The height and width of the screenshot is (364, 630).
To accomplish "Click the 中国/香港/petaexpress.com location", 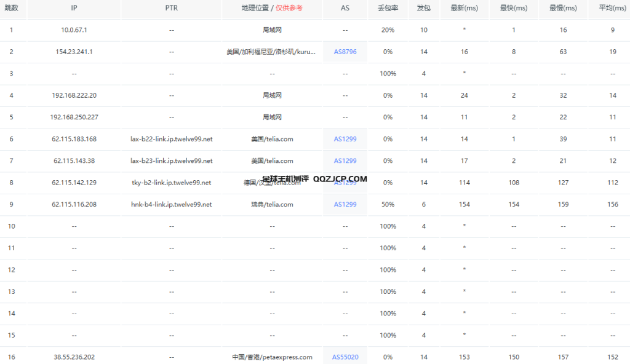I will (271, 357).
